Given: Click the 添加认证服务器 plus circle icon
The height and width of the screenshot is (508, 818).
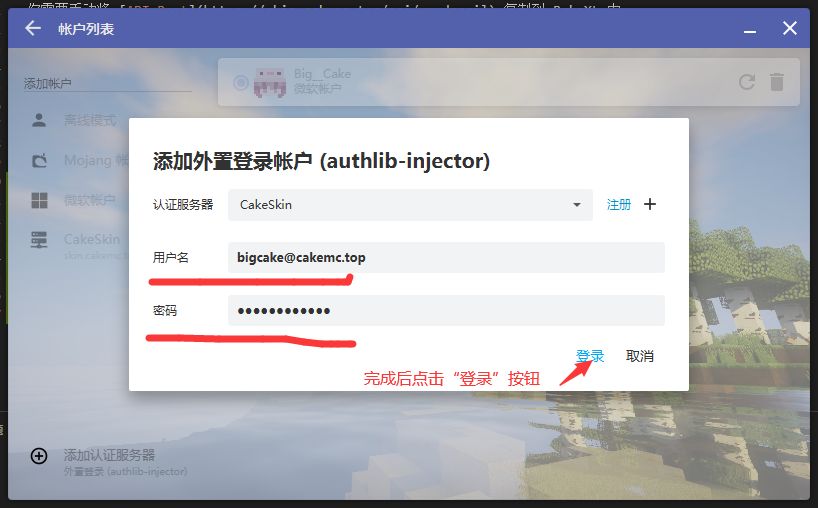Looking at the screenshot, I should point(39,456).
